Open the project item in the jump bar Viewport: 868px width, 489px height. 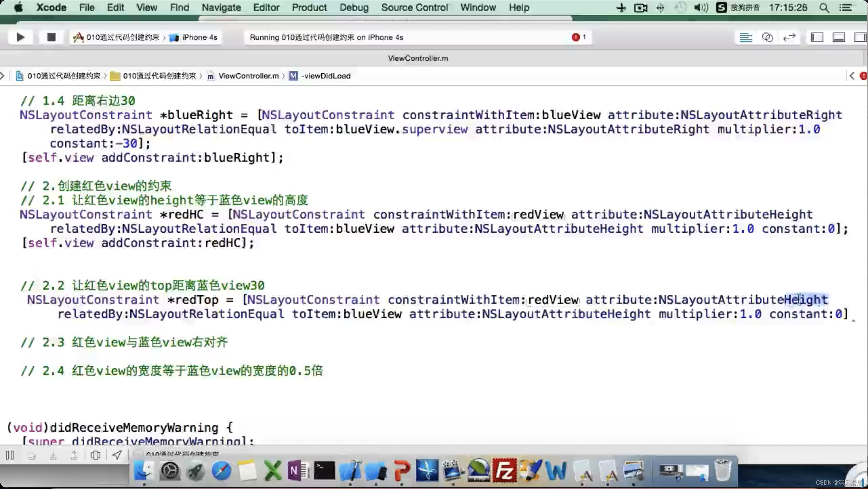click(x=58, y=76)
